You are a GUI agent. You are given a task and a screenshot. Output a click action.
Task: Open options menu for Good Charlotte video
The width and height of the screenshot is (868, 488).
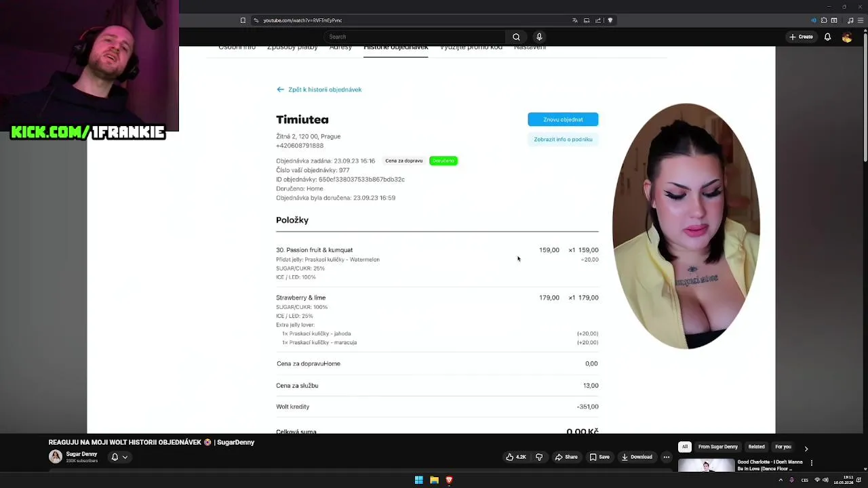coord(812,464)
